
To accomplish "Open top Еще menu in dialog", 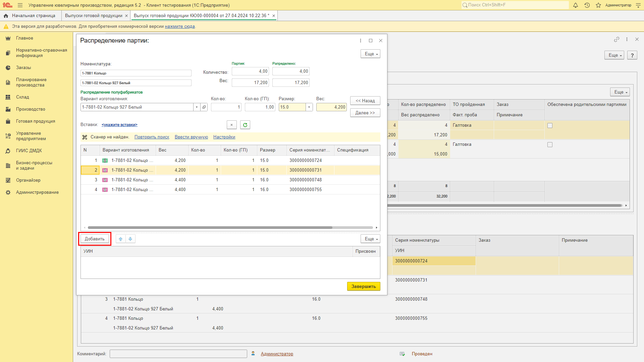I will pyautogui.click(x=371, y=54).
